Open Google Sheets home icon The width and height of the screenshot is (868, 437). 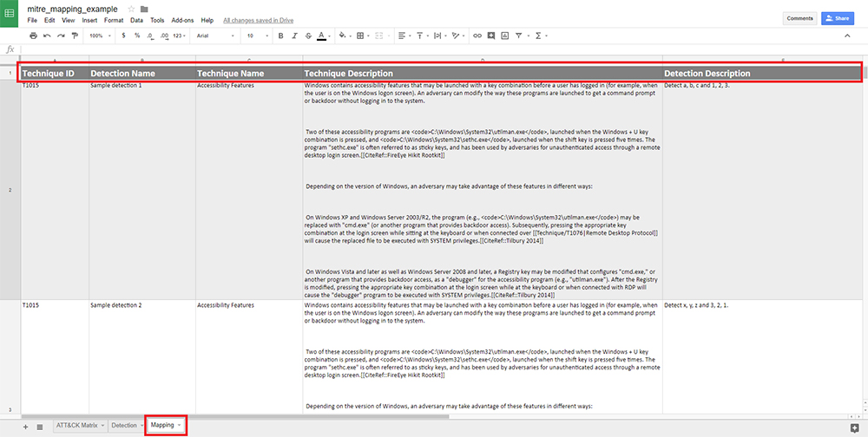click(x=10, y=15)
